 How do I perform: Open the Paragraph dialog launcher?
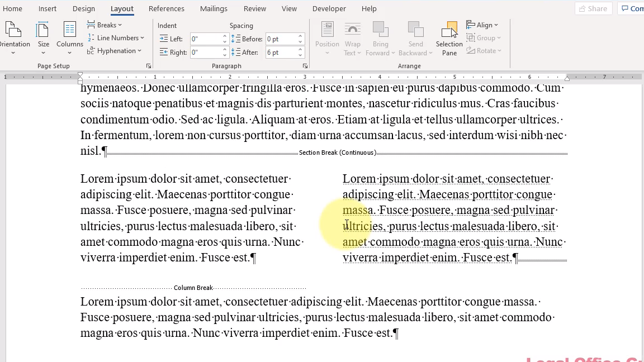pyautogui.click(x=305, y=66)
